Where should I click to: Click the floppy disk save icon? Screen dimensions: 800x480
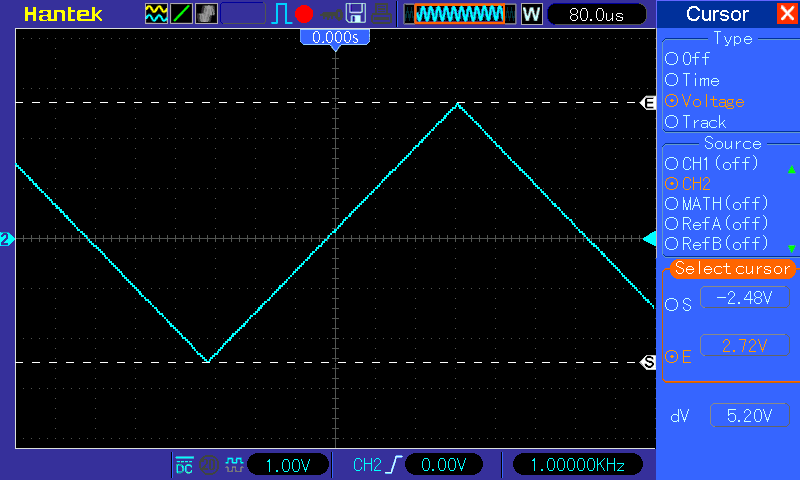coord(356,14)
